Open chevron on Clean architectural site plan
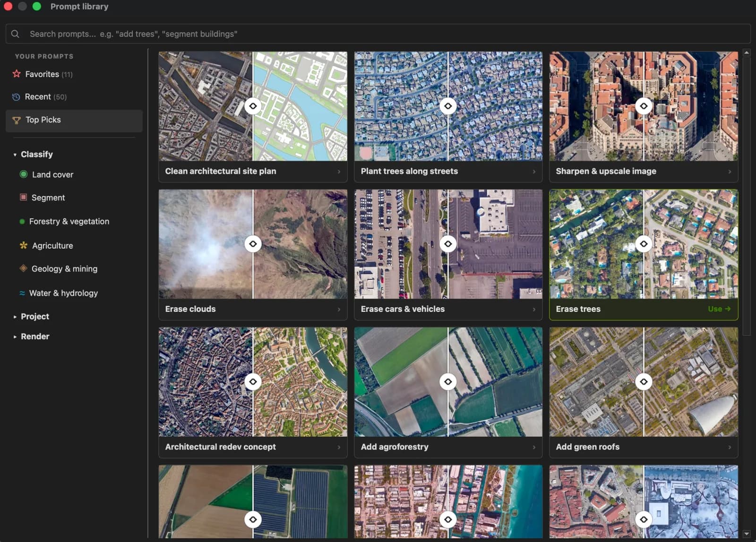This screenshot has width=756, height=542. [339, 172]
